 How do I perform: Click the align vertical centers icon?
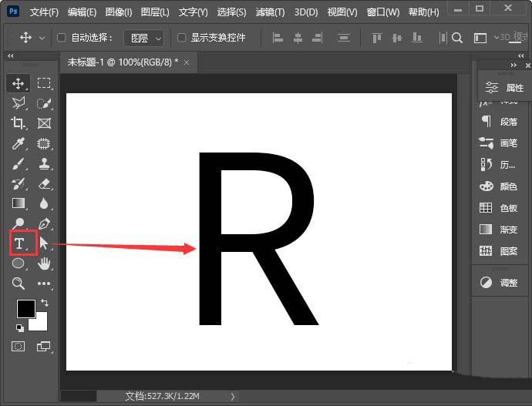pyautogui.click(x=396, y=38)
